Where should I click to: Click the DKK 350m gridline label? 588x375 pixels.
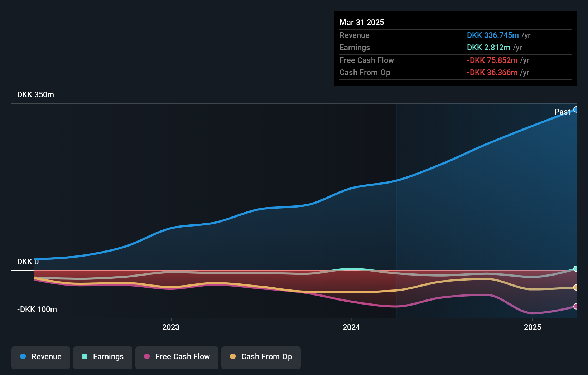(35, 95)
